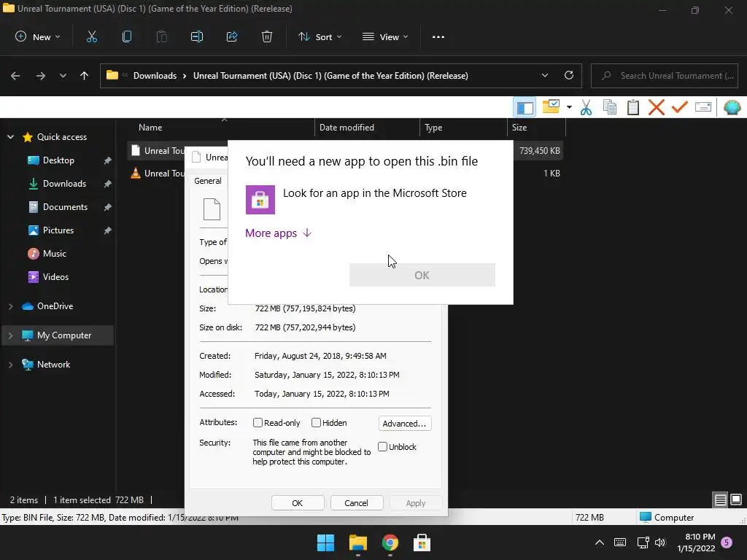Sort by the Date modified column
Screen dimensions: 747x560
(367, 128)
